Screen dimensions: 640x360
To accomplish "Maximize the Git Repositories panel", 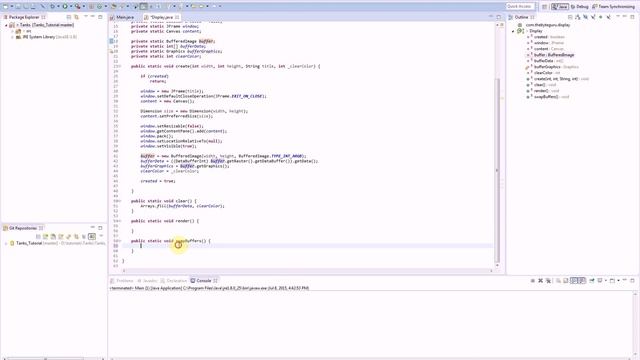I will [x=100, y=228].
